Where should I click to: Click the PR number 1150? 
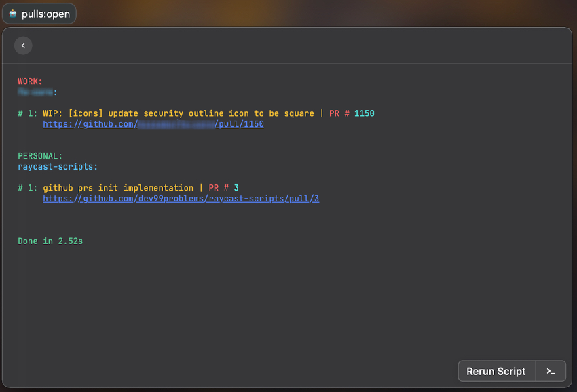click(x=365, y=113)
